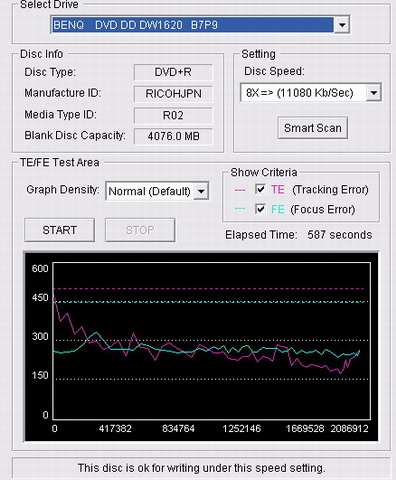Click the Blank Disc Capacity 4076.0 MB field
This screenshot has width=396, height=480.
point(173,136)
